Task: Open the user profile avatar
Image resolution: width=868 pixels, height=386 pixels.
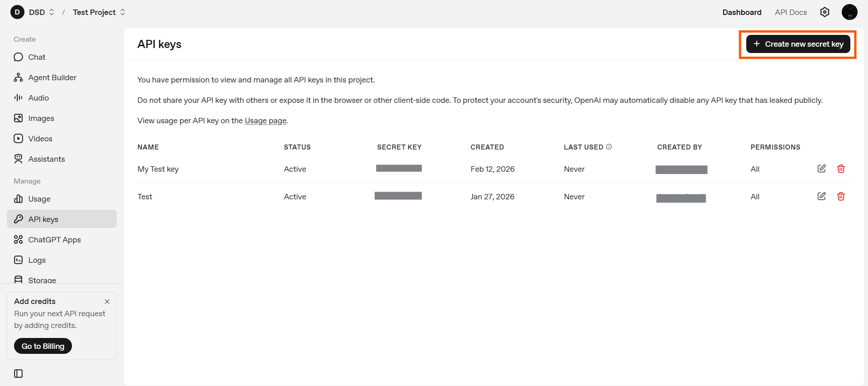Action: click(849, 12)
